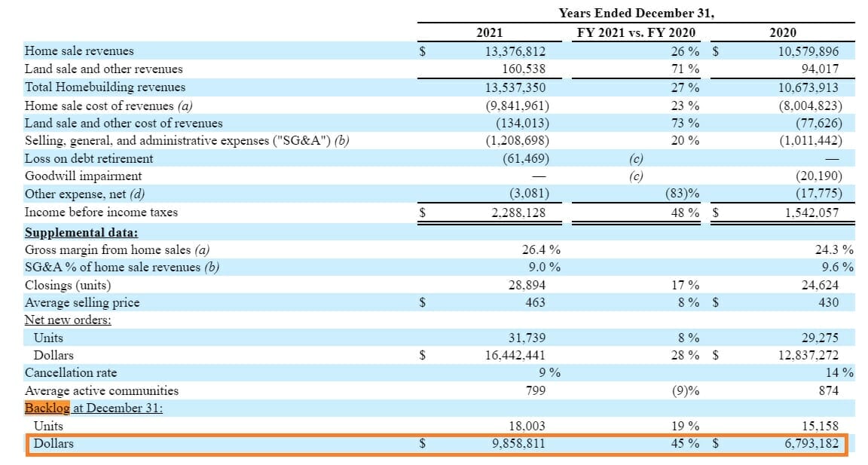Image resolution: width=868 pixels, height=465 pixels.
Task: Select the footnote marker (c) in 2021 column
Action: [x=637, y=158]
